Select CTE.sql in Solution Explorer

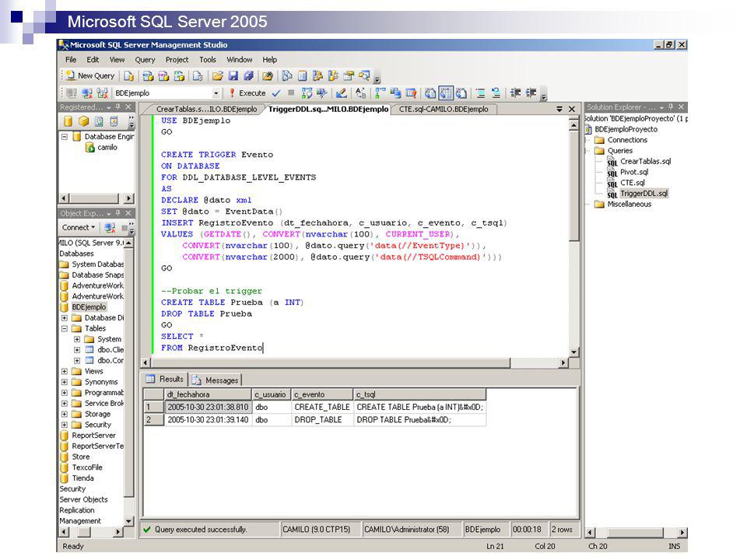(632, 183)
